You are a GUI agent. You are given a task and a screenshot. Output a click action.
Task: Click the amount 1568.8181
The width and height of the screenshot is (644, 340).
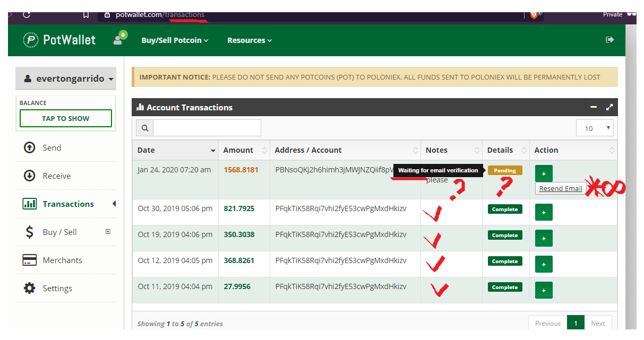(x=241, y=170)
